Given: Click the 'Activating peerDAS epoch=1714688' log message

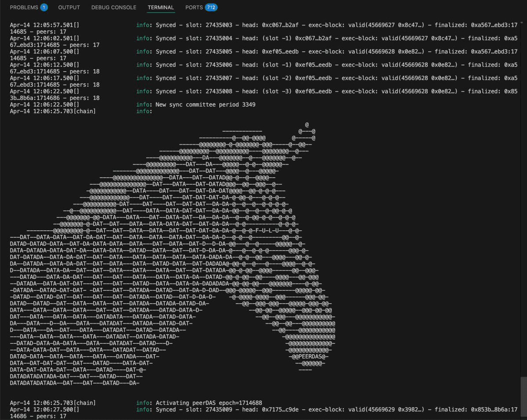Looking at the screenshot, I should point(209,403).
